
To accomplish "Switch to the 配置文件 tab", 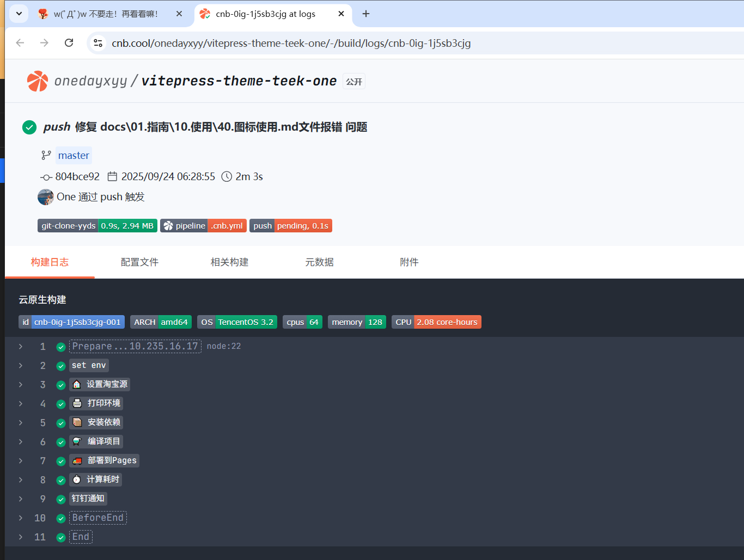I will coord(139,262).
